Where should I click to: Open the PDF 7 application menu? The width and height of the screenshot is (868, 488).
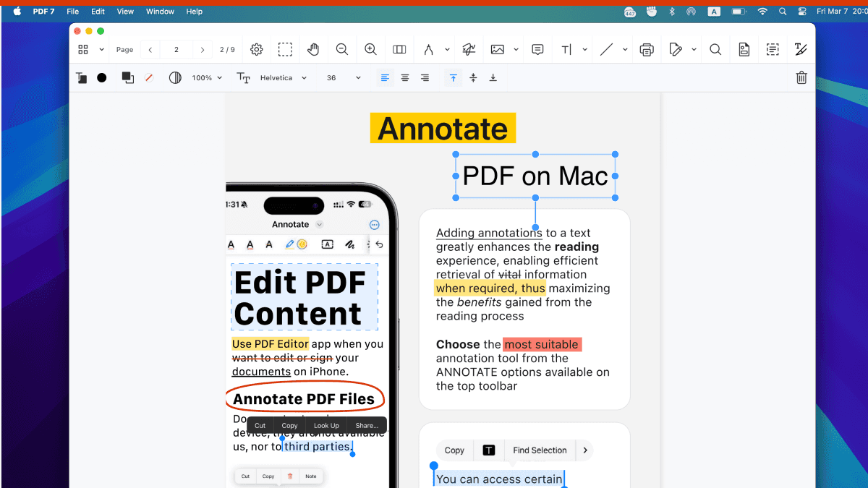pos(43,12)
